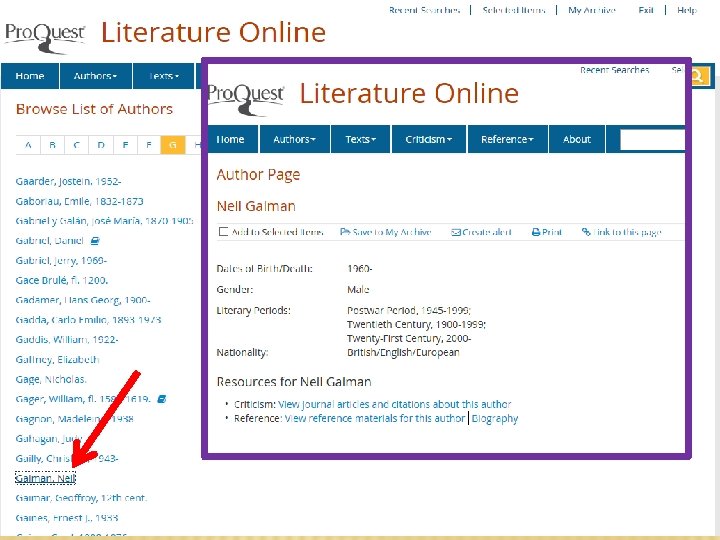Screen dimensions: 720x540
Task: Tick the Add to Selected Items checkbox
Action: click(223, 232)
